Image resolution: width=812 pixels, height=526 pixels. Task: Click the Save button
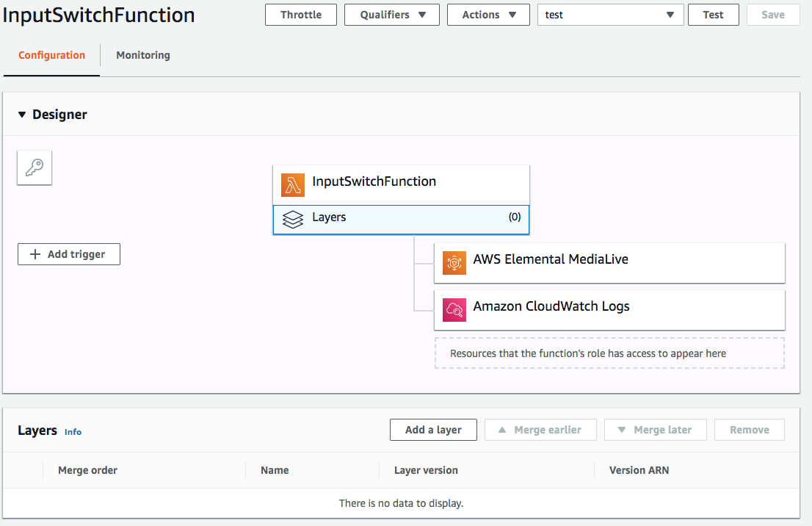(x=773, y=15)
